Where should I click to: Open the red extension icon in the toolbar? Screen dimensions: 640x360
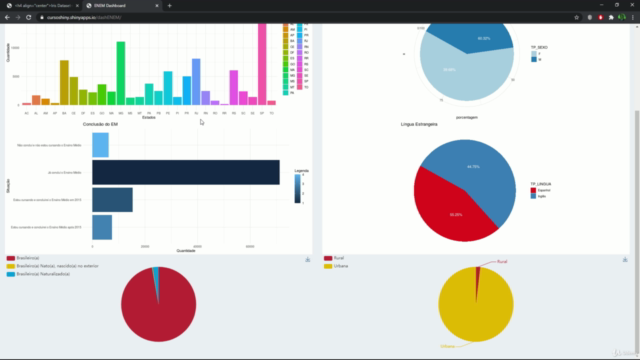point(600,18)
